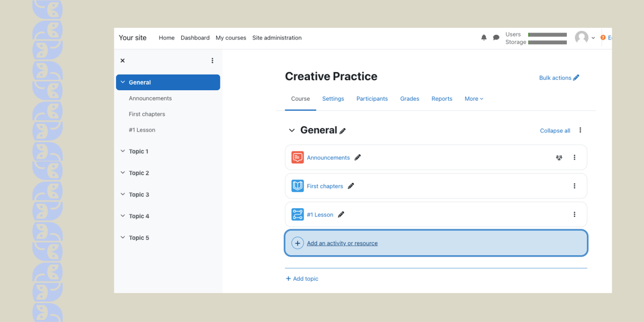Open the course index options kebab menu
This screenshot has width=644, height=322.
212,61
